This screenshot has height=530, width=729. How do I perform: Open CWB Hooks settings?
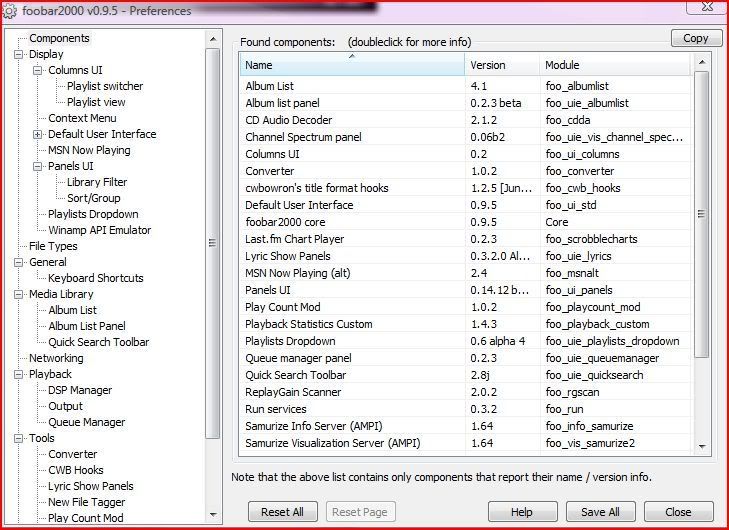tap(75, 470)
